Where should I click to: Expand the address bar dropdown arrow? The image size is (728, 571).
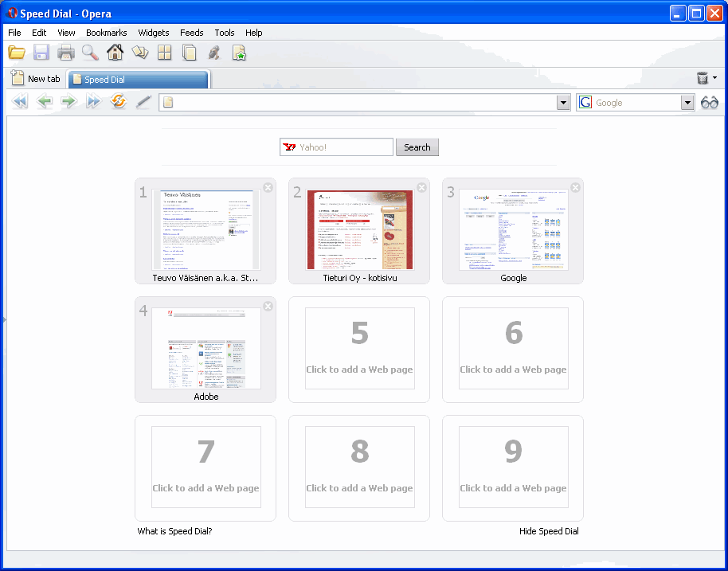pyautogui.click(x=563, y=103)
